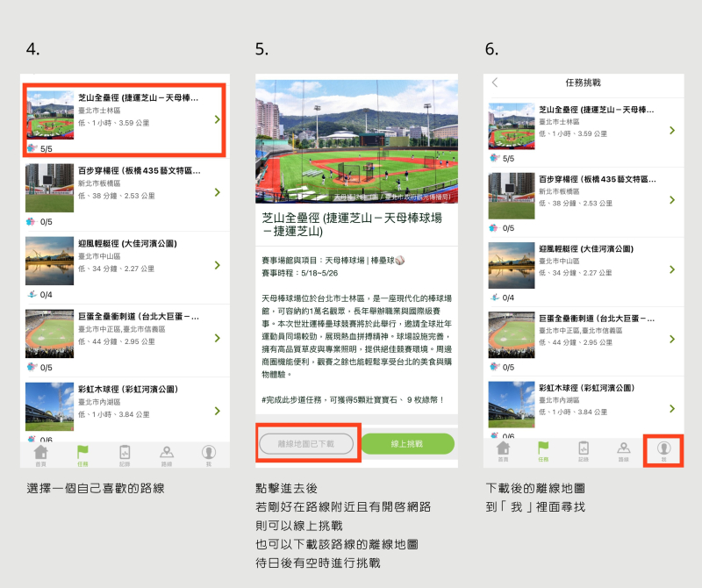Screen dimensions: 702x588
Task: Tap the 記錄 record icon in step 4 screen
Action: coord(125,453)
